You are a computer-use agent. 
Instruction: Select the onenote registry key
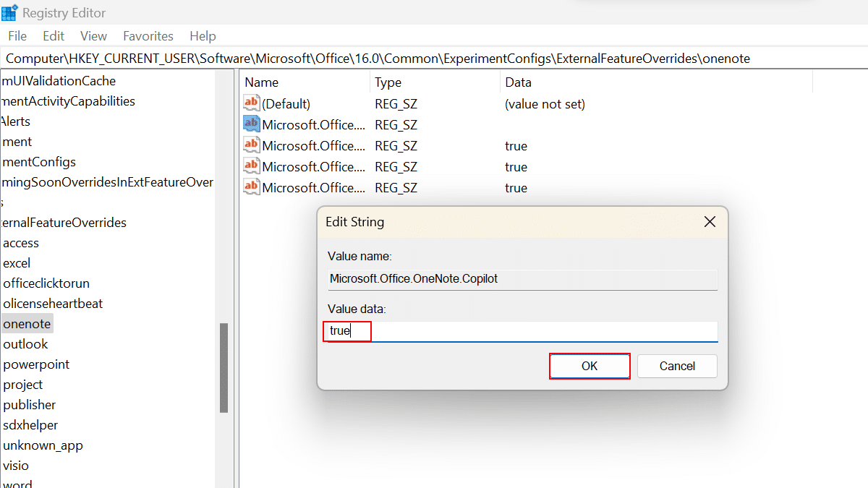click(27, 323)
